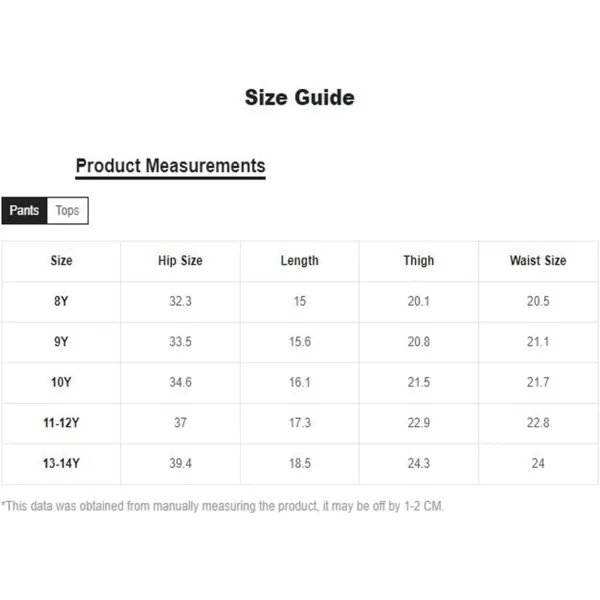
Task: Click the 13-14Y size row label
Action: [x=61, y=463]
